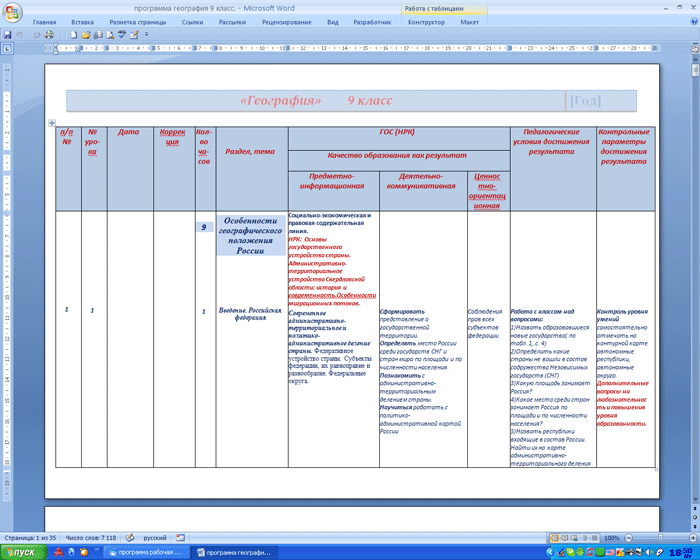Viewport: 700px width, 560px height.
Task: Click the proofing errors status icon
Action: (x=131, y=537)
